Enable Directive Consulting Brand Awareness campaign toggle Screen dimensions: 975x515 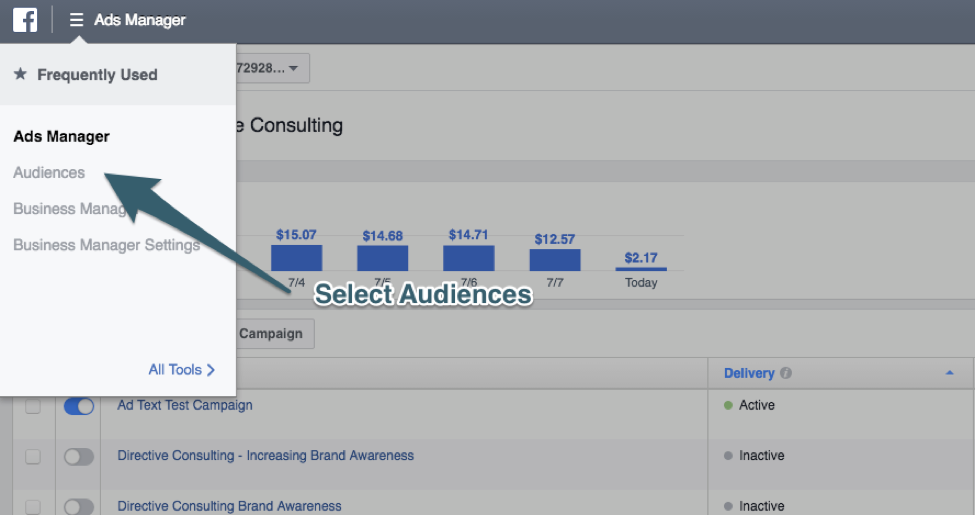tap(79, 506)
